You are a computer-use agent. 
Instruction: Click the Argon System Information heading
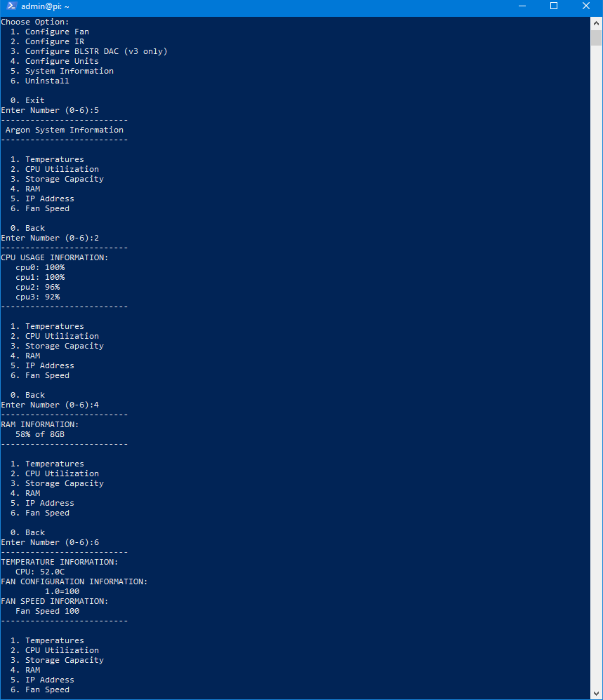click(65, 130)
